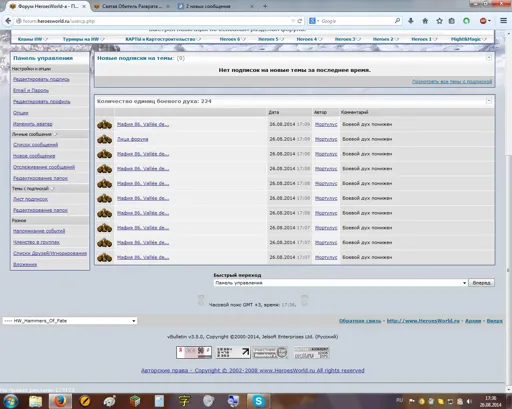The height and width of the screenshot is (409, 512).
Task: Click the page vertical scrollbar
Action: tap(509, 210)
